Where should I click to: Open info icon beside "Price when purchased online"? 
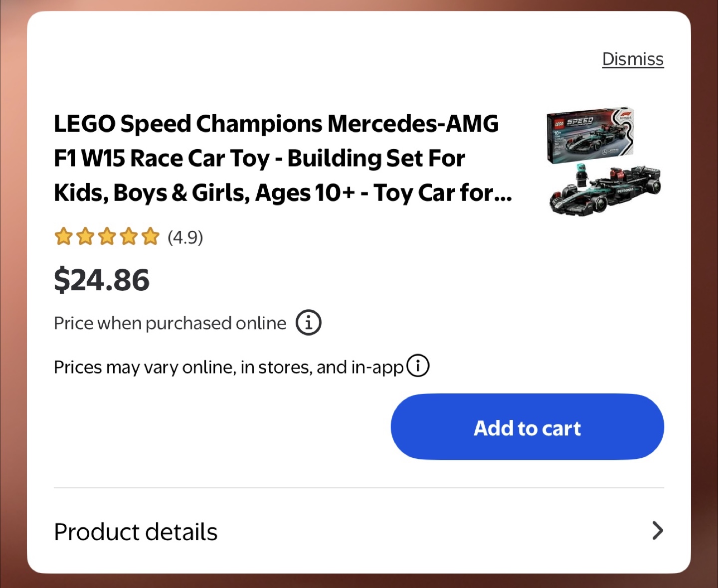coord(308,323)
